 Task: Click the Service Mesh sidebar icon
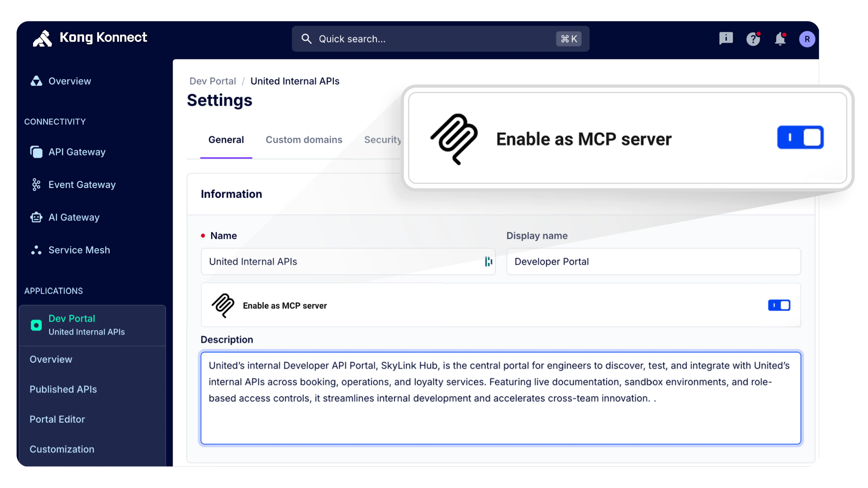tap(36, 250)
